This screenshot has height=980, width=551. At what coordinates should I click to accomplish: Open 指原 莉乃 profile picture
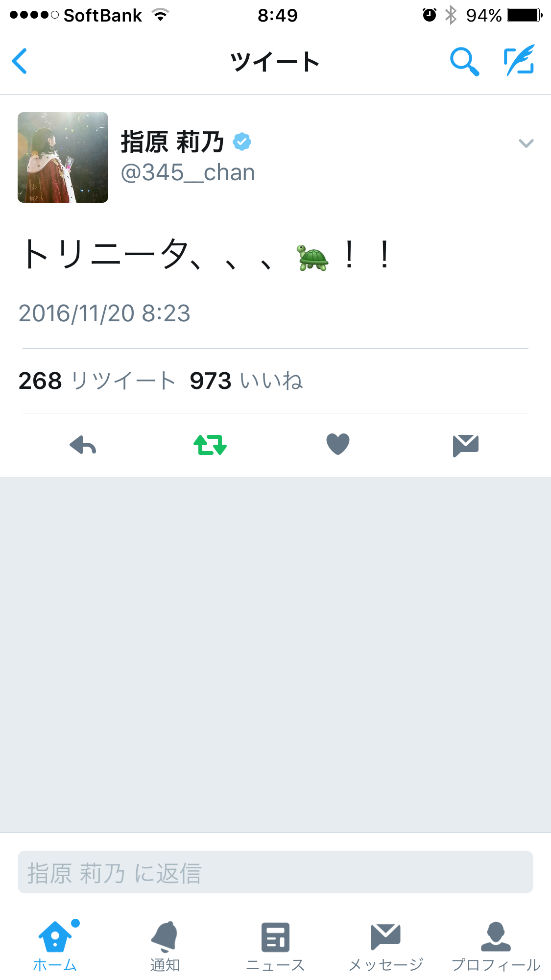tap(63, 157)
